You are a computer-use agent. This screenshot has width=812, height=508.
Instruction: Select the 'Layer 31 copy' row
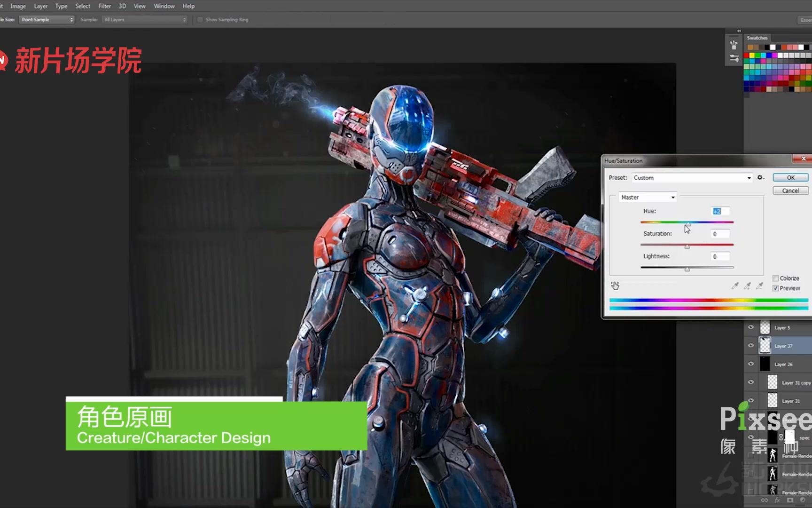[778, 382]
